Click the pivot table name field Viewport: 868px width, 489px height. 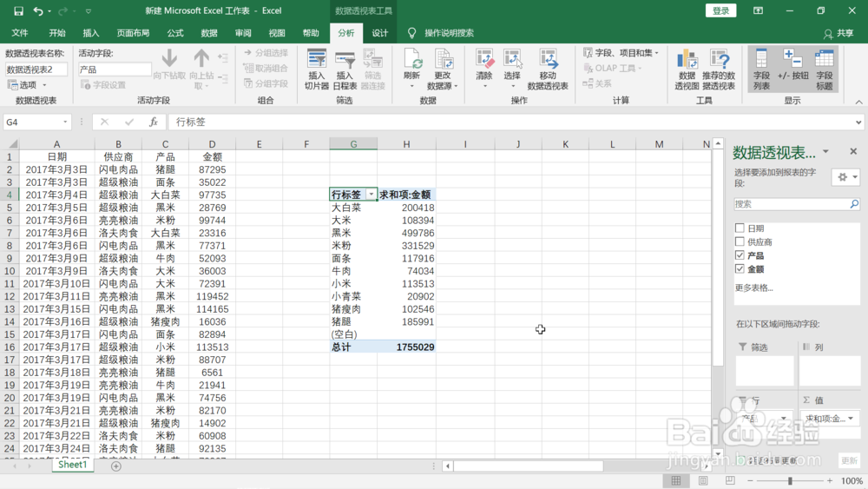point(36,69)
